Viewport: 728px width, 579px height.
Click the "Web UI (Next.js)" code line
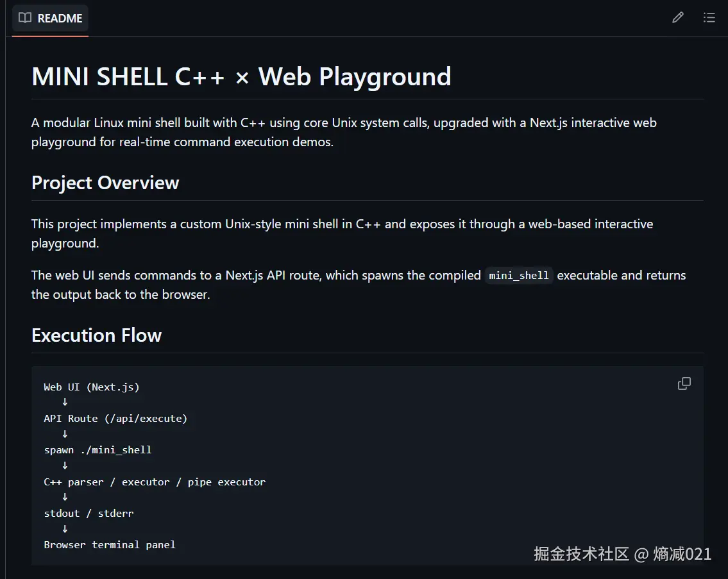tap(91, 387)
